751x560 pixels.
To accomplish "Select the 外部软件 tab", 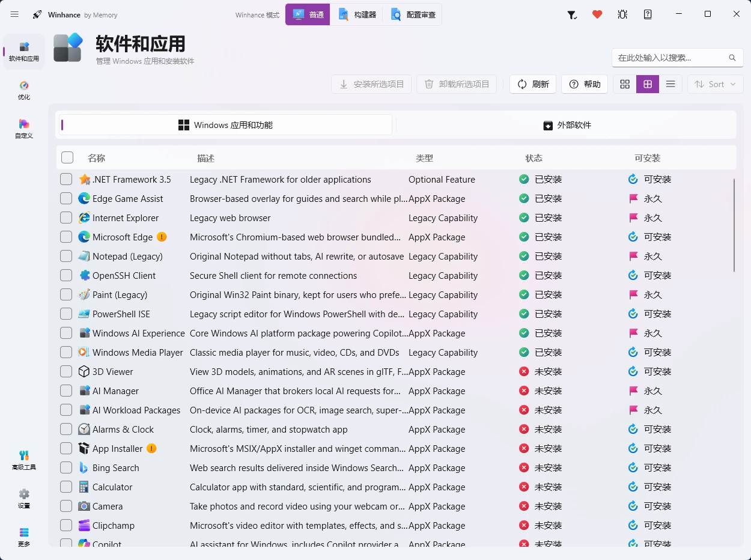I will click(567, 125).
